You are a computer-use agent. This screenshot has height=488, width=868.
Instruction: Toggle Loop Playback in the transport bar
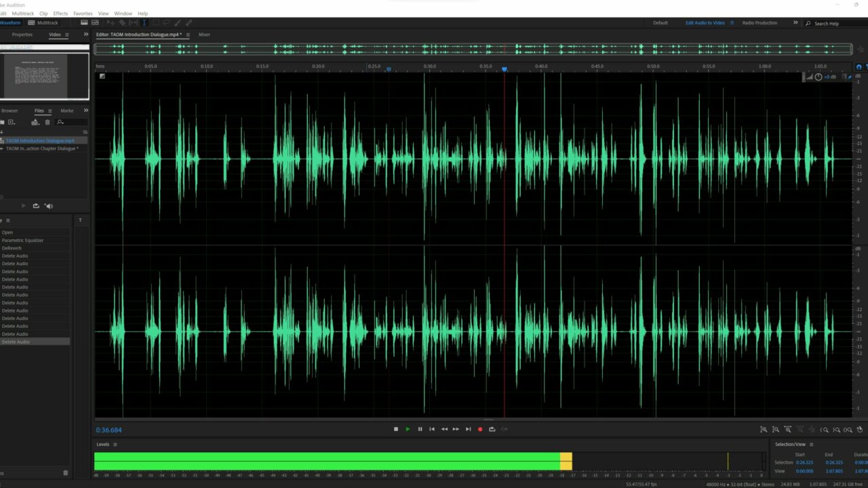pos(492,429)
